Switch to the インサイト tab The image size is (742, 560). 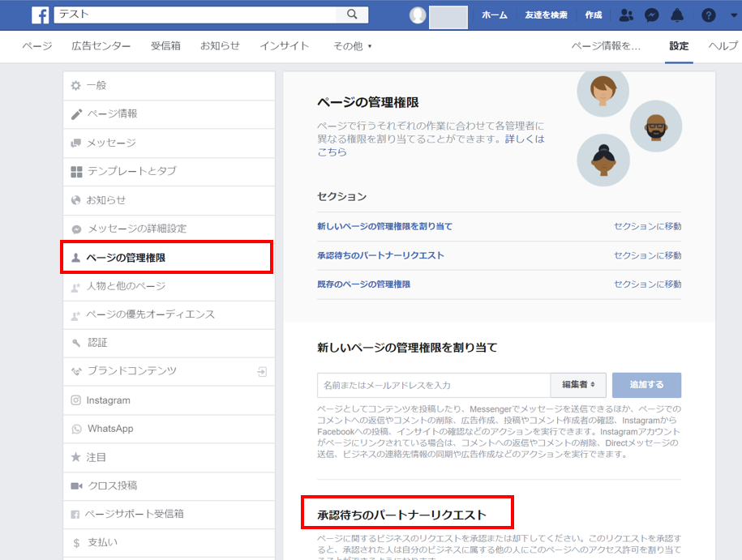[284, 46]
